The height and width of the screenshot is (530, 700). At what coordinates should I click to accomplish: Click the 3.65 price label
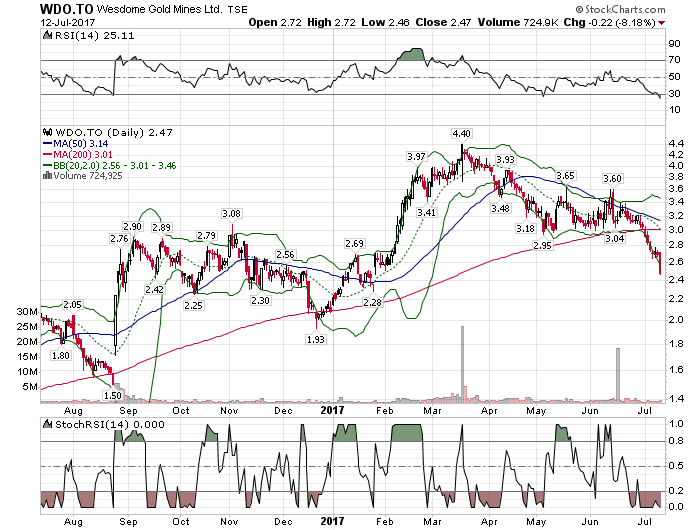point(565,175)
